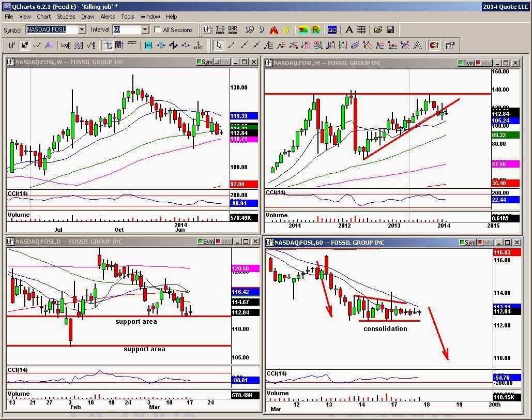Viewport: 532px width, 420px height.
Task: Click the 116.83 red price label
Action: 507,252
